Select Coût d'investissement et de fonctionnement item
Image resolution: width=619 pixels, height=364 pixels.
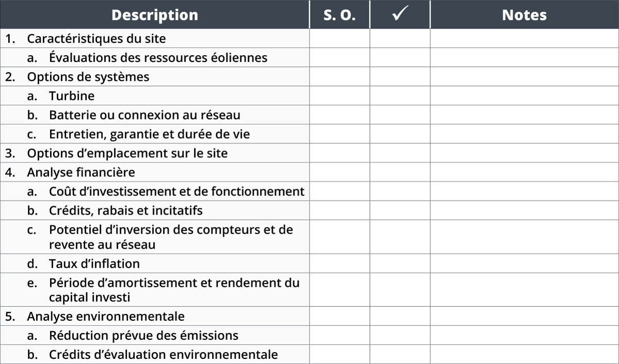point(177,191)
